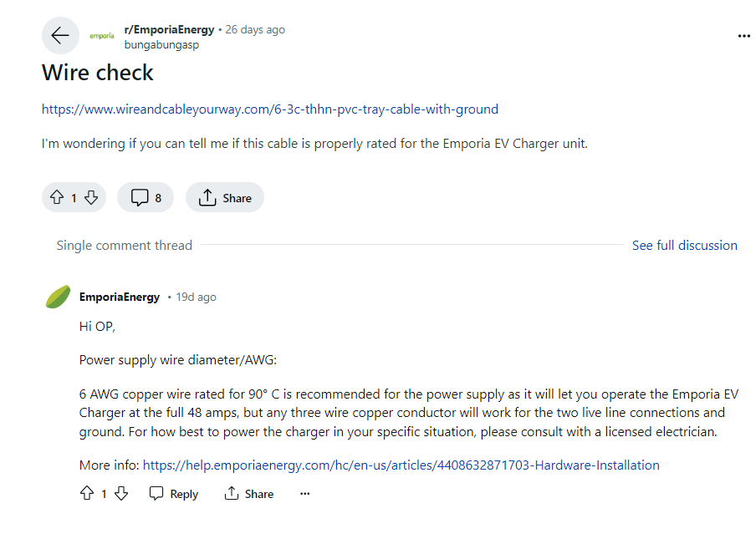Upvote the Wire check post
Viewport: 756px width, 544px height.
tap(57, 197)
